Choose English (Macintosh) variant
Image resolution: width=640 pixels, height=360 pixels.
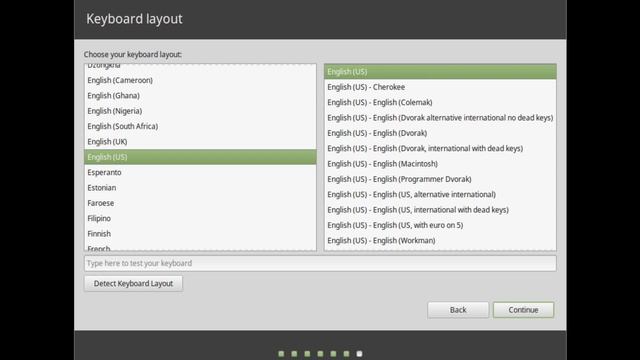(x=440, y=164)
